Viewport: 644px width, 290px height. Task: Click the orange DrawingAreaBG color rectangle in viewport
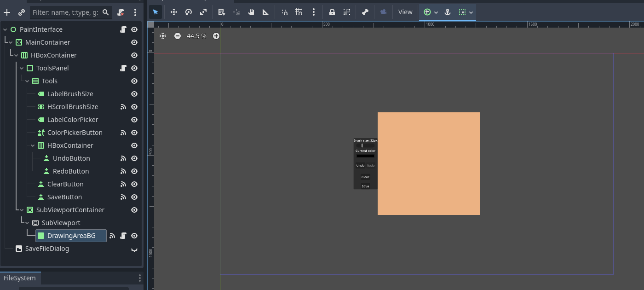click(429, 163)
